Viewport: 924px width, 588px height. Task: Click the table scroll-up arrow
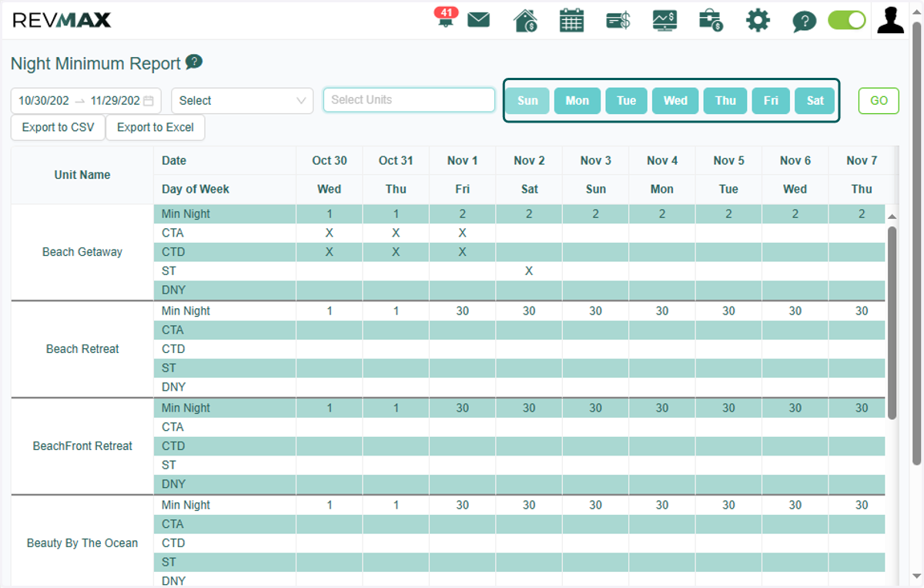pyautogui.click(x=892, y=217)
